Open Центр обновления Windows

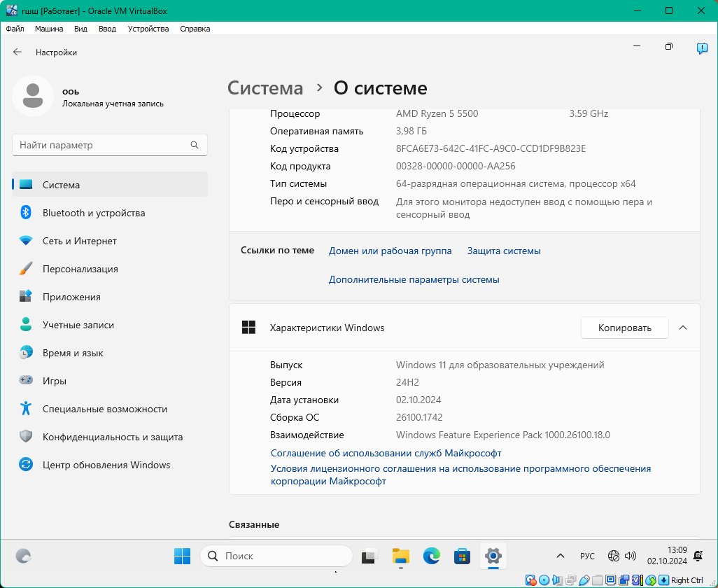pos(106,465)
